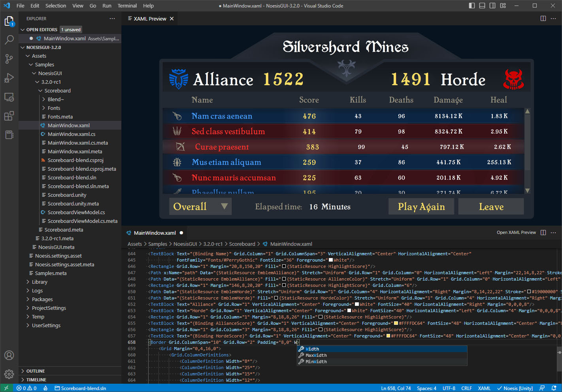Open Remote Explorer in activity bar
The height and width of the screenshot is (392, 562).
[x=9, y=97]
